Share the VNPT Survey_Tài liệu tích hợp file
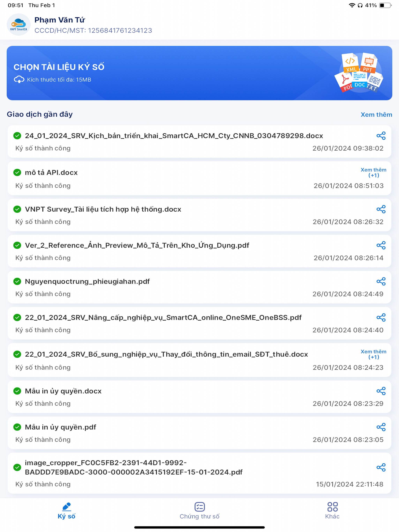Screen dimensions: 399x532 [x=381, y=209]
